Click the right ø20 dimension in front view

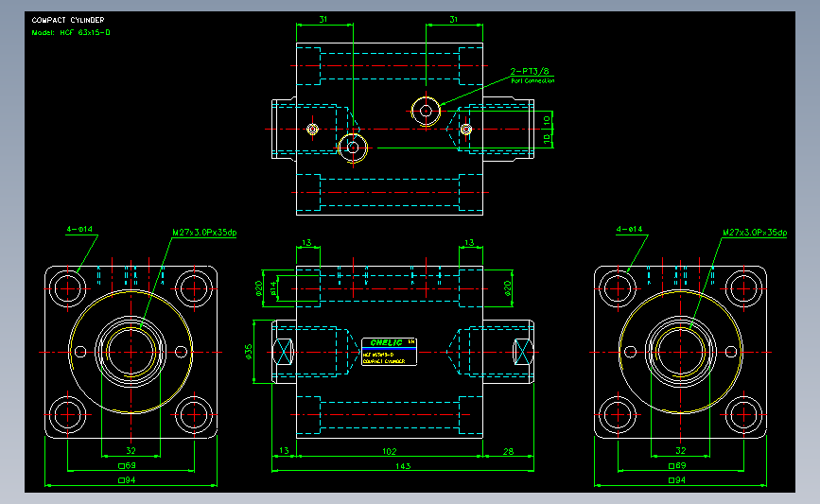click(x=507, y=288)
